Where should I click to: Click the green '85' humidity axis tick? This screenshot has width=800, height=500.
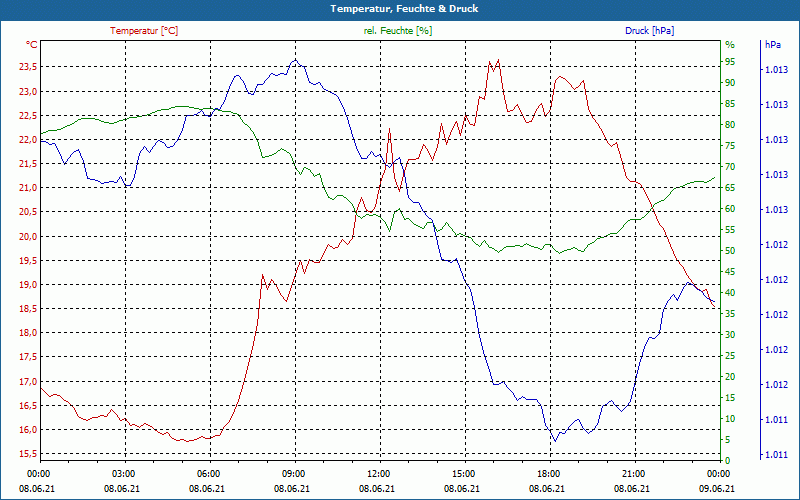coord(730,104)
